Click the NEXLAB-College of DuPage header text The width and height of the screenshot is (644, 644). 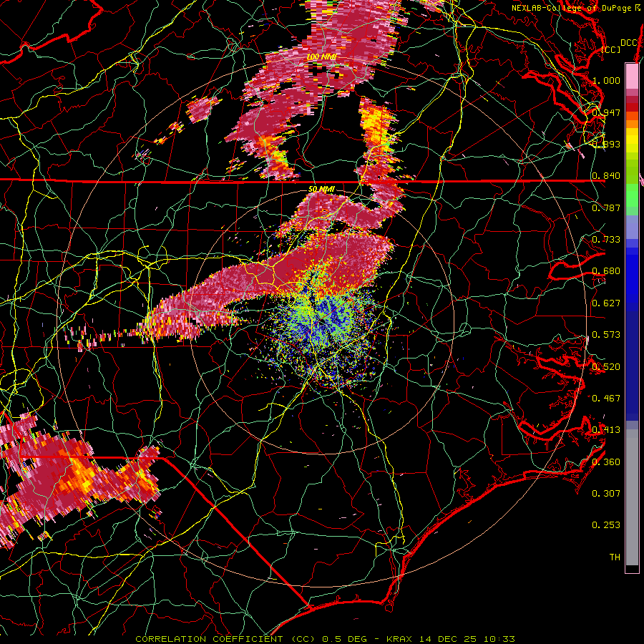[571, 8]
